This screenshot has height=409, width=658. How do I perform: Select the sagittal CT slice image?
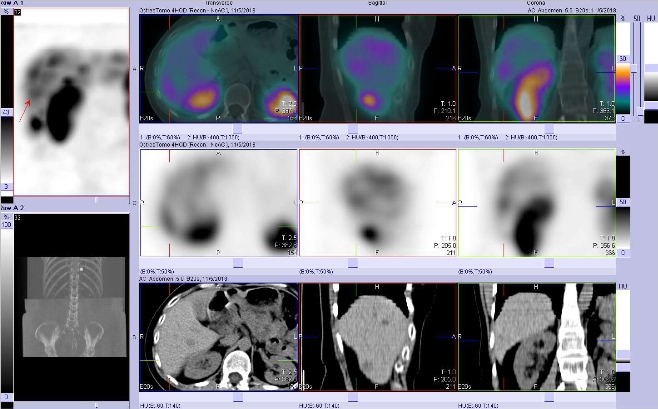(378, 337)
